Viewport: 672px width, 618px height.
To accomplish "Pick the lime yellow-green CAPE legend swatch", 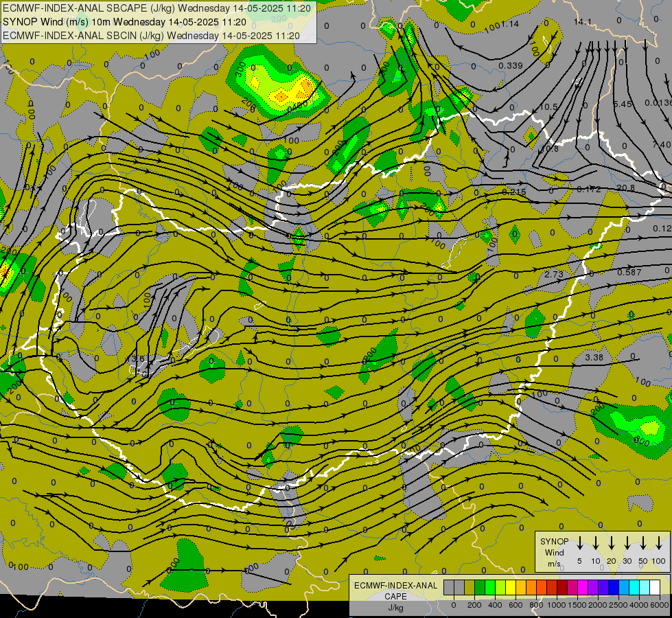I will pos(500,588).
